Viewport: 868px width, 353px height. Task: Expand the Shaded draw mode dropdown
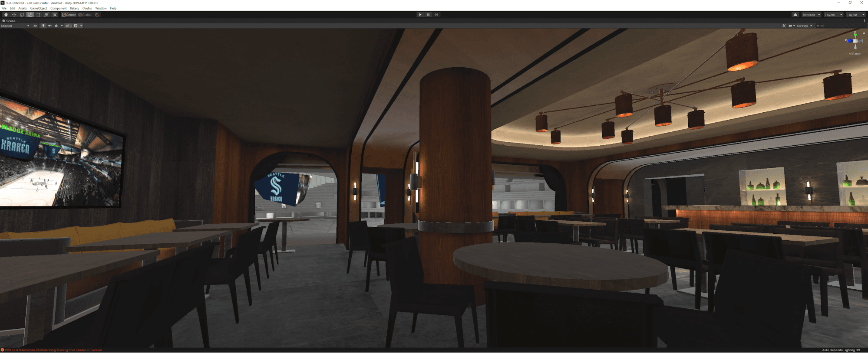(15, 26)
